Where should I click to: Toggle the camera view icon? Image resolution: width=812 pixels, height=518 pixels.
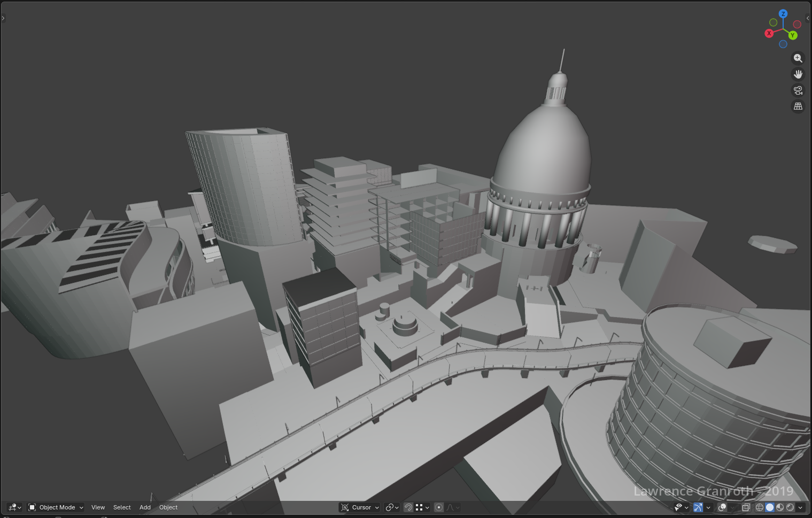[x=798, y=90]
